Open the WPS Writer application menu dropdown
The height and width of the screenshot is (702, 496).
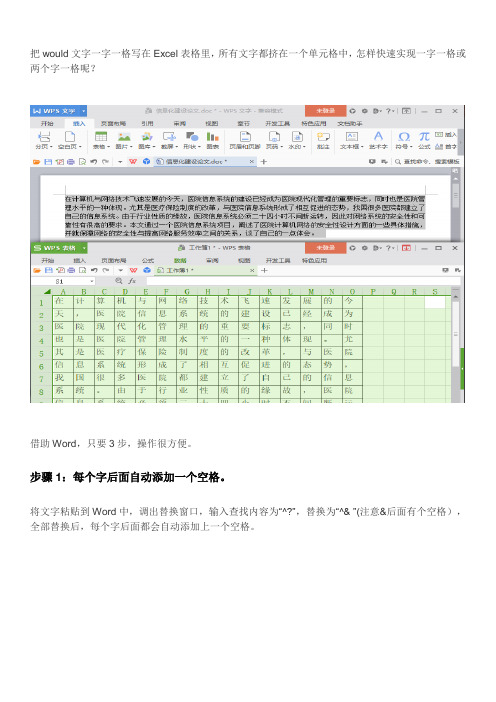click(x=84, y=111)
